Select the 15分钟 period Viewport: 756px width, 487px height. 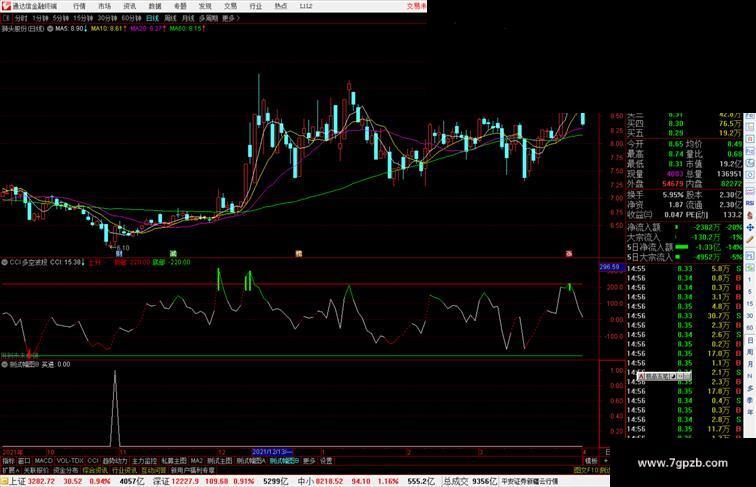pyautogui.click(x=83, y=18)
